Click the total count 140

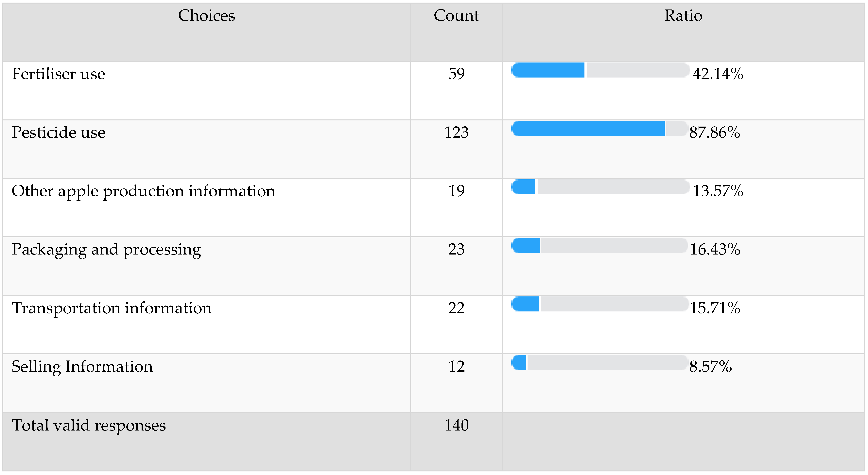(456, 425)
